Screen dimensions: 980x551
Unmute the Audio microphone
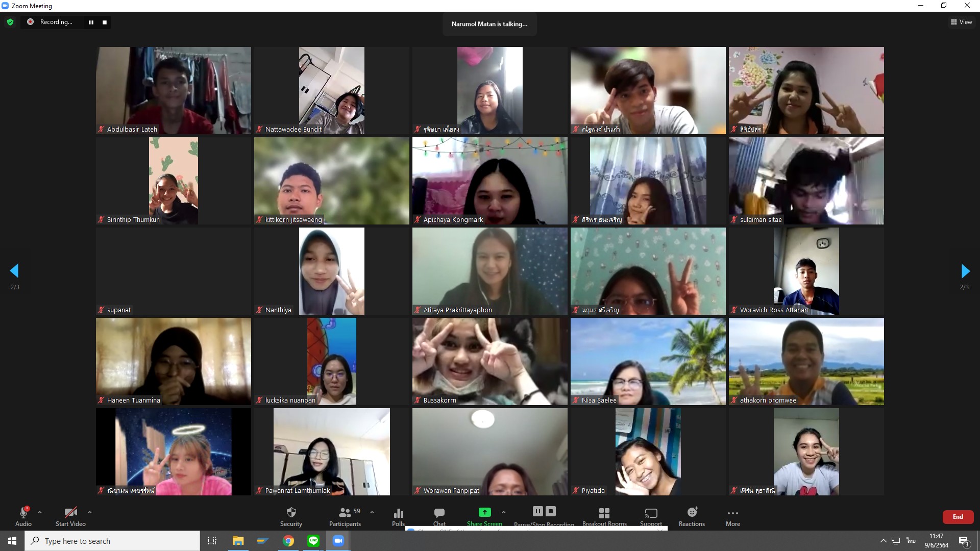click(x=23, y=513)
